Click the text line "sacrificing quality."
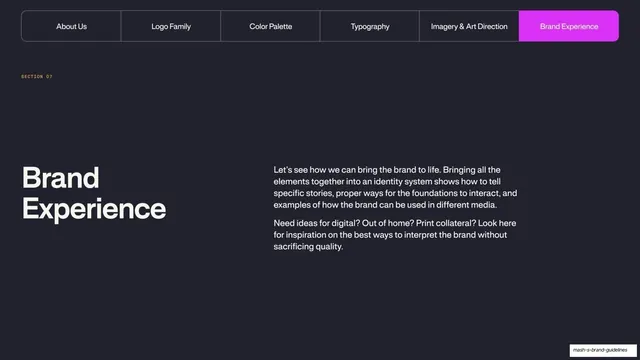The image size is (640, 360). point(308,247)
